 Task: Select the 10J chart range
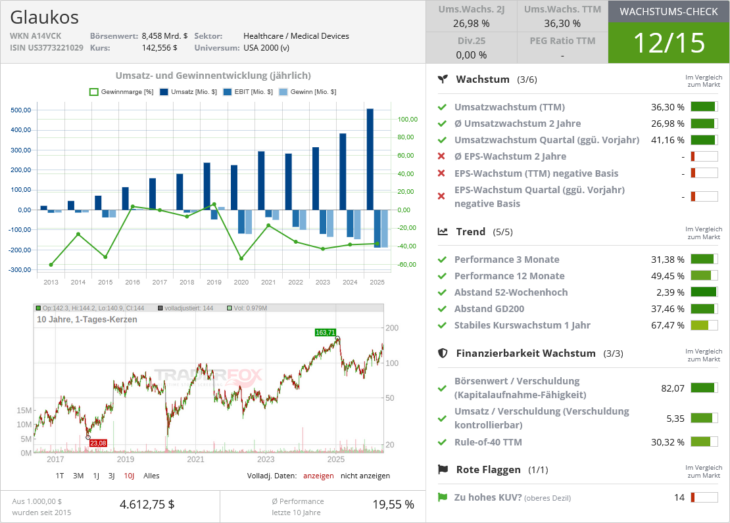(129, 475)
